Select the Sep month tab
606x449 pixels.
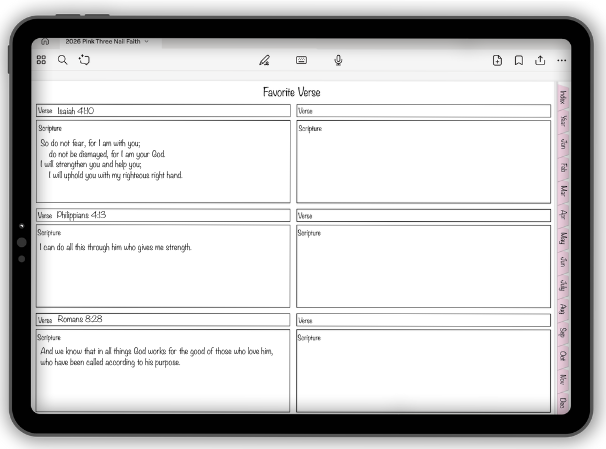[564, 332]
